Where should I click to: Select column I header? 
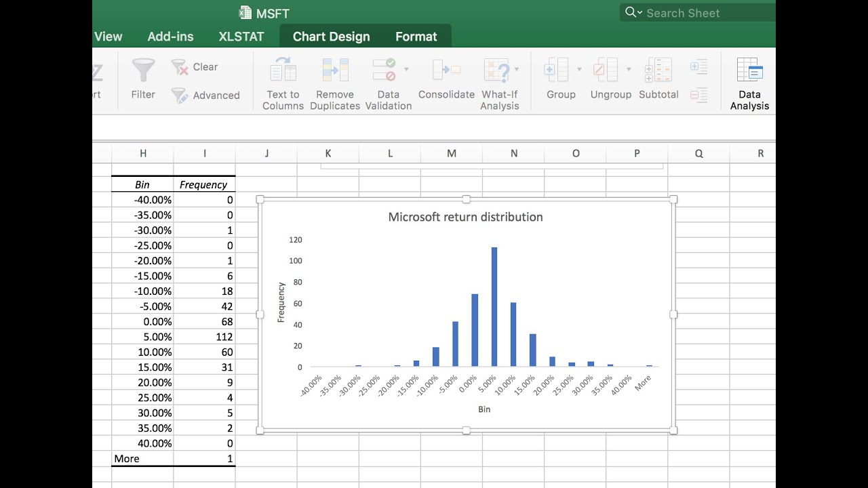coord(204,153)
